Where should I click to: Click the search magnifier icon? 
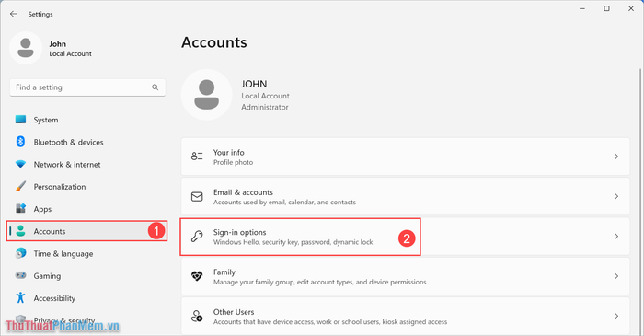tap(155, 87)
